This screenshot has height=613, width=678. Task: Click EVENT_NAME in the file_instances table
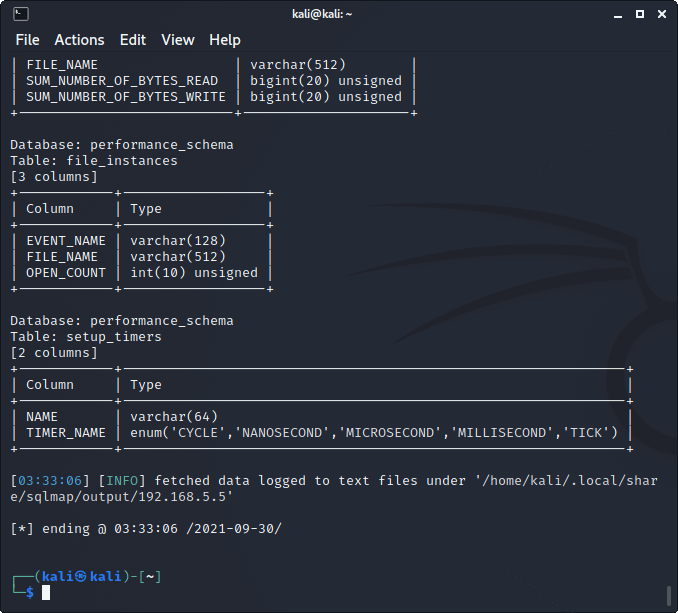[66, 241]
